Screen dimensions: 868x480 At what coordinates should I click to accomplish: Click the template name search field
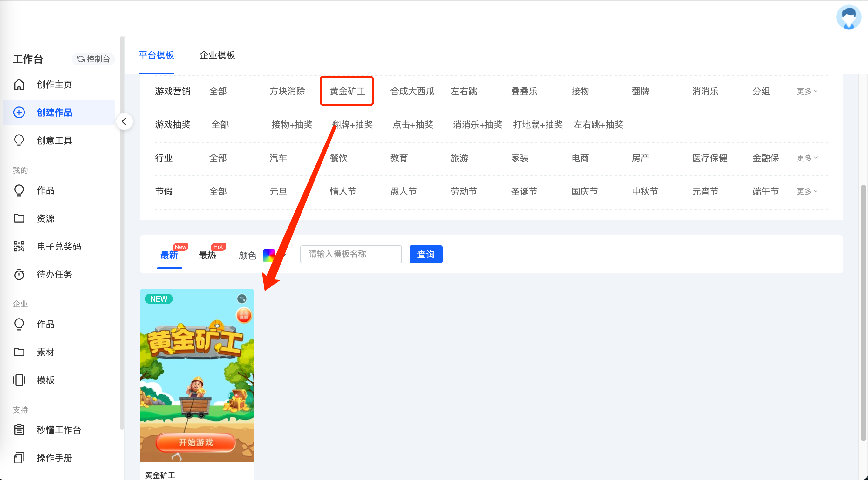pyautogui.click(x=350, y=254)
